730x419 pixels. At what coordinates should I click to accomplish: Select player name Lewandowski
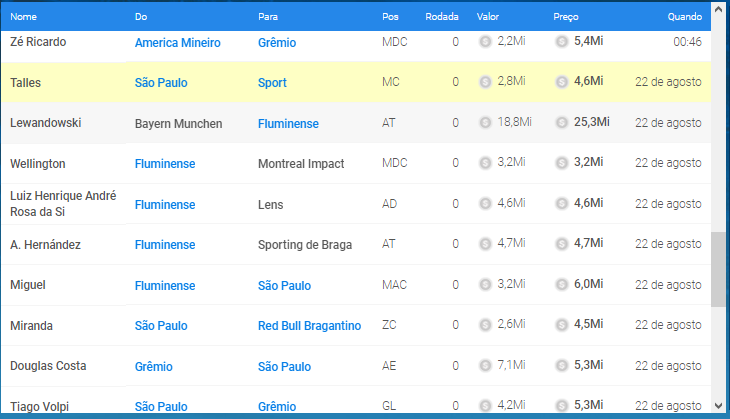(x=46, y=122)
